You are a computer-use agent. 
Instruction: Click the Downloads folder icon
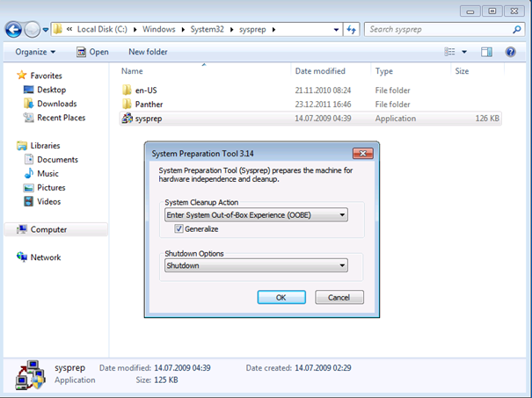tap(28, 104)
